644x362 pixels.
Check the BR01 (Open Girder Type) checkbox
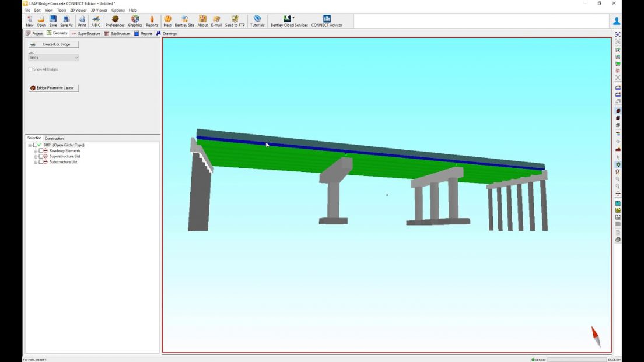pyautogui.click(x=35, y=145)
